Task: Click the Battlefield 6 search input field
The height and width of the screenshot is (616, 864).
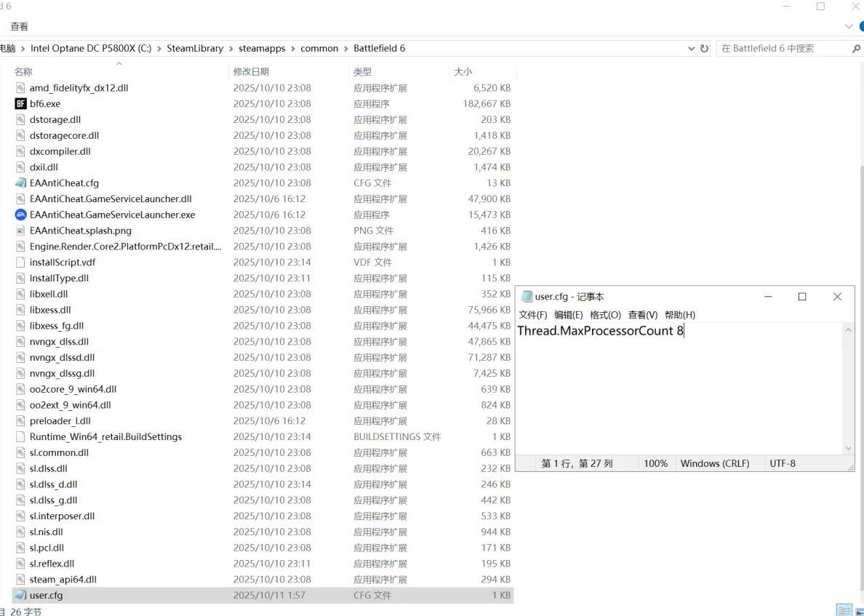Action: (x=782, y=49)
